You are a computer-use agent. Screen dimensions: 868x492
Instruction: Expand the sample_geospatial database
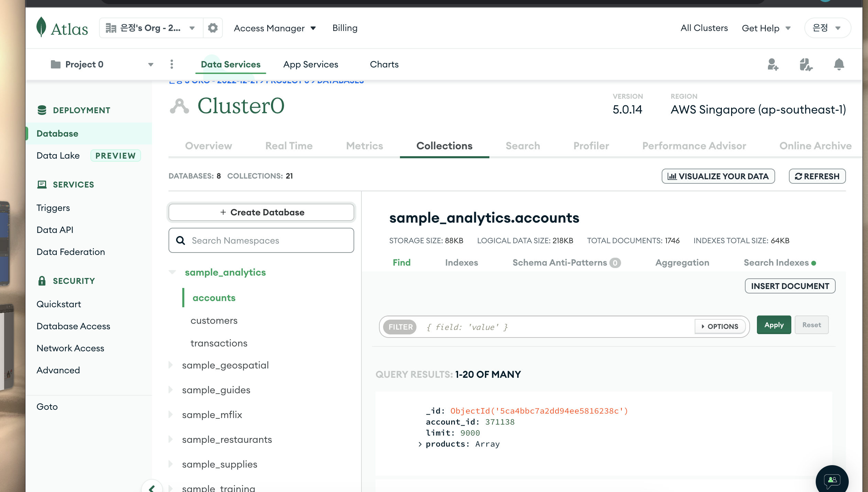171,365
